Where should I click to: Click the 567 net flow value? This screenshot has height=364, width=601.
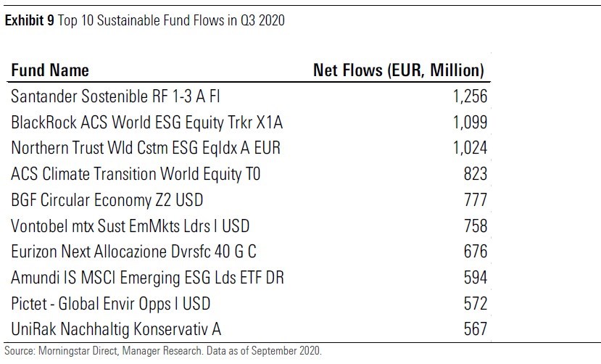point(475,329)
